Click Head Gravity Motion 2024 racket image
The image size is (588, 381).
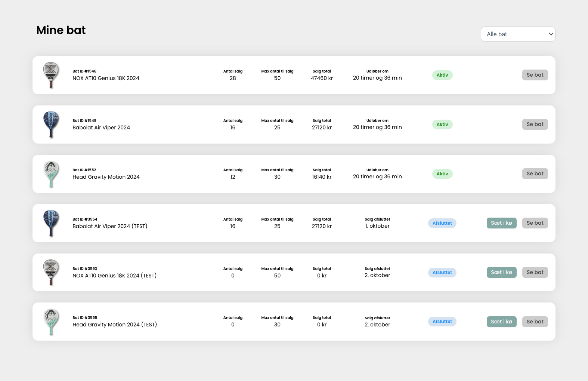(x=51, y=174)
